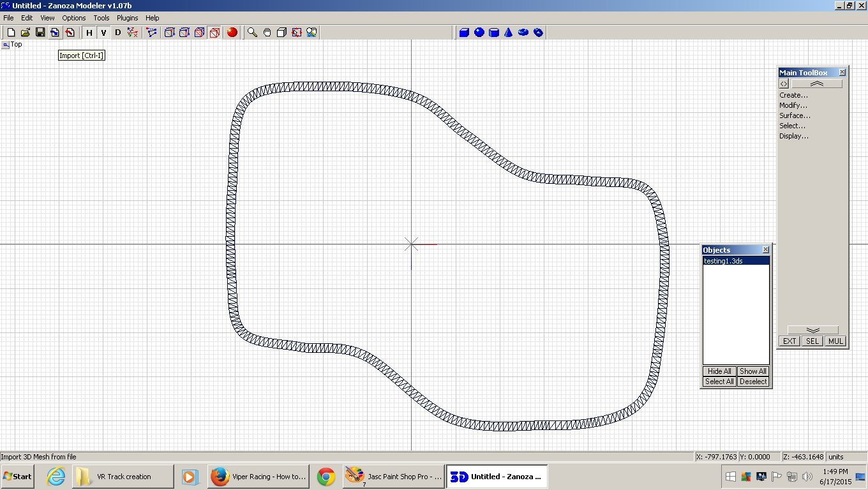Select the vertices level icon with blue dots
This screenshot has height=490, width=868.
(151, 33)
